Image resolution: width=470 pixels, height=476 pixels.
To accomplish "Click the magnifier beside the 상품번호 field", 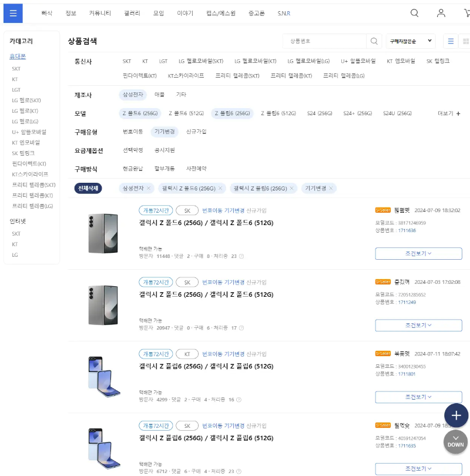I will [x=374, y=41].
